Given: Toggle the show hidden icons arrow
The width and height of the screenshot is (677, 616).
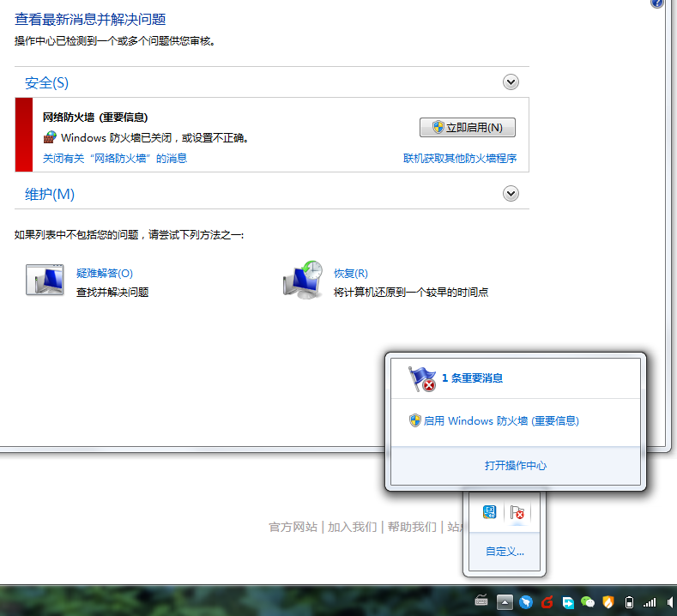Looking at the screenshot, I should [505, 601].
